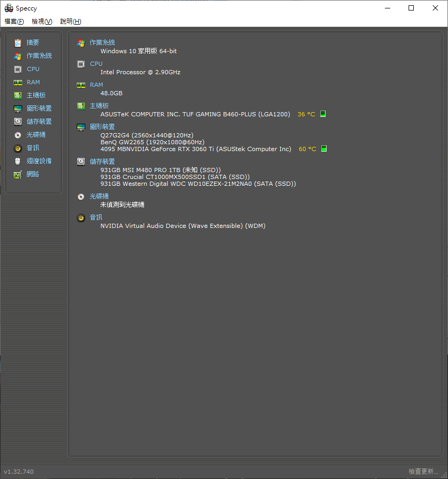Select the 作業系統 Windows icon in sidebar

(18, 56)
